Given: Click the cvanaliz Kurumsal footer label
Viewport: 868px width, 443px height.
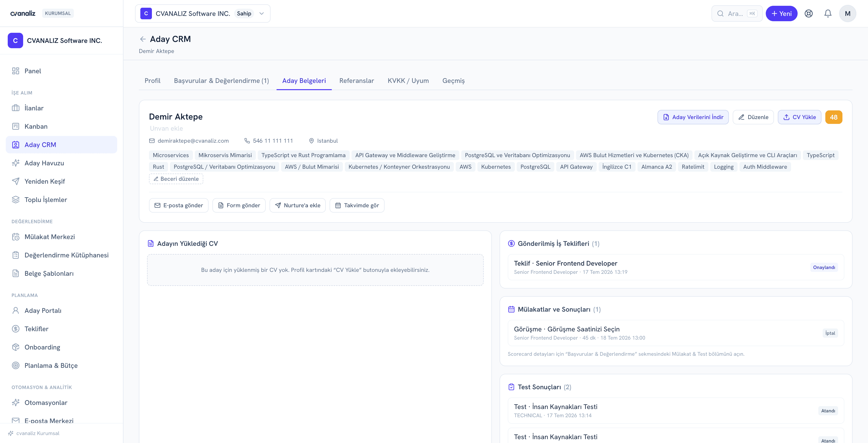Looking at the screenshot, I should (x=38, y=433).
